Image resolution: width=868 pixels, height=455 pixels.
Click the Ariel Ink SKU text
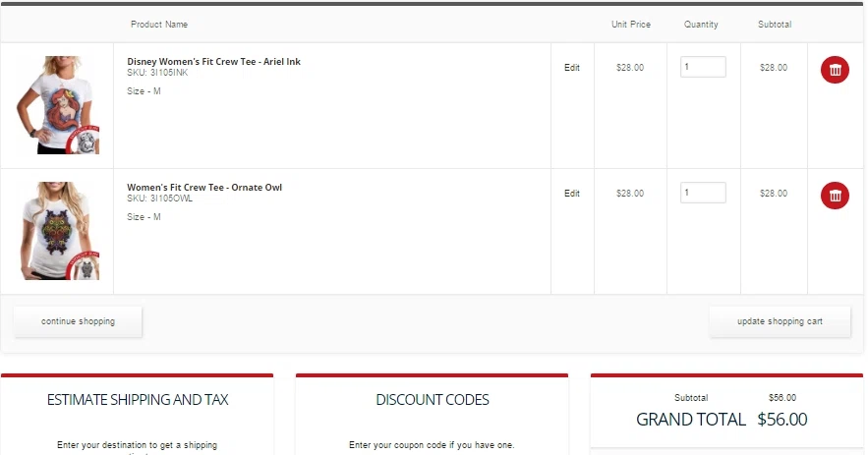click(157, 73)
